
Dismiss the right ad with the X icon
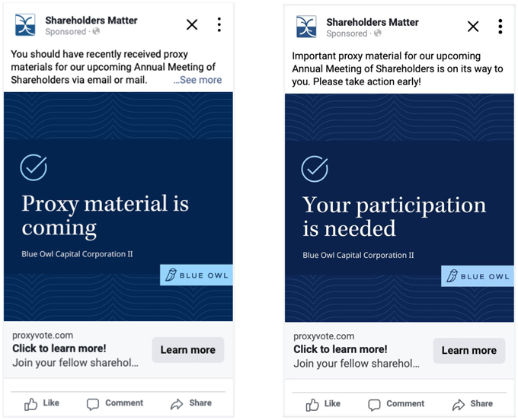(473, 27)
